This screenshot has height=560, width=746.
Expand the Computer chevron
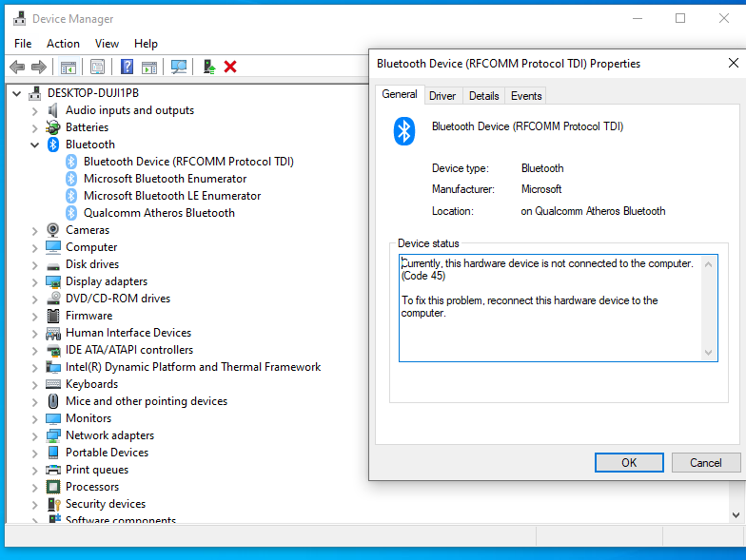pos(34,248)
